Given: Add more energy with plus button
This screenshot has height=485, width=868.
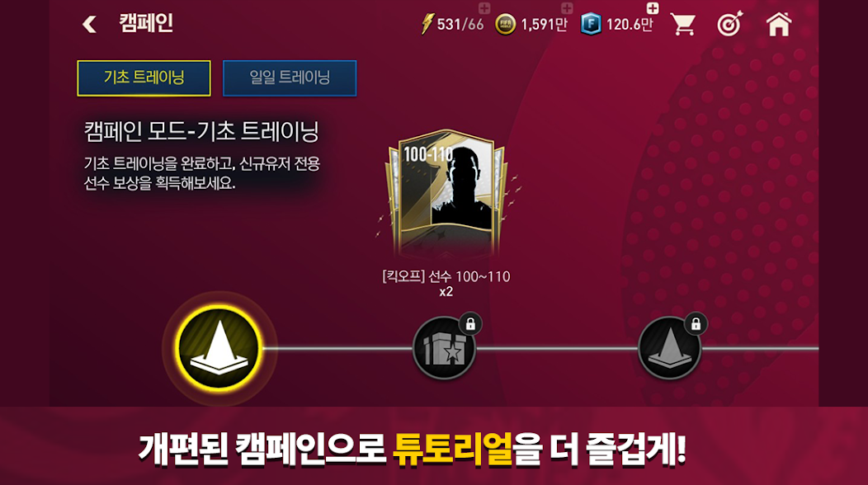Looking at the screenshot, I should coord(484,7).
